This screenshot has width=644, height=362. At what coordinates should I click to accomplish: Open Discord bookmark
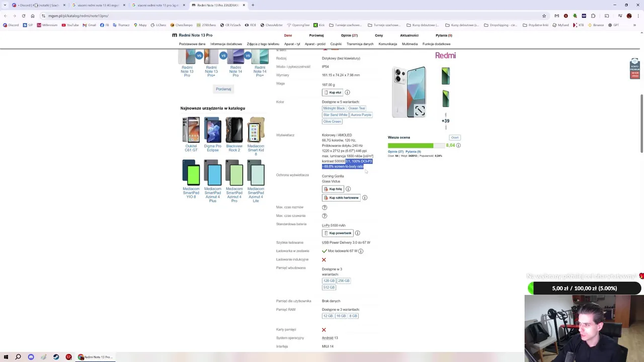click(11, 25)
